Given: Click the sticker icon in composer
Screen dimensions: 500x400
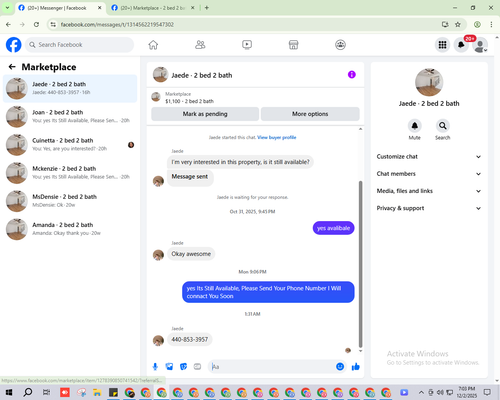Looking at the screenshot, I should [183, 367].
